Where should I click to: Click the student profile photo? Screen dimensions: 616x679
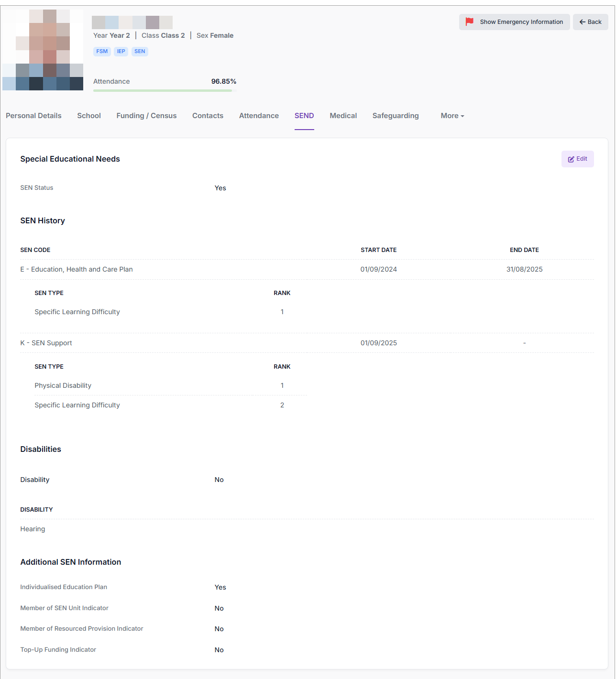coord(43,50)
